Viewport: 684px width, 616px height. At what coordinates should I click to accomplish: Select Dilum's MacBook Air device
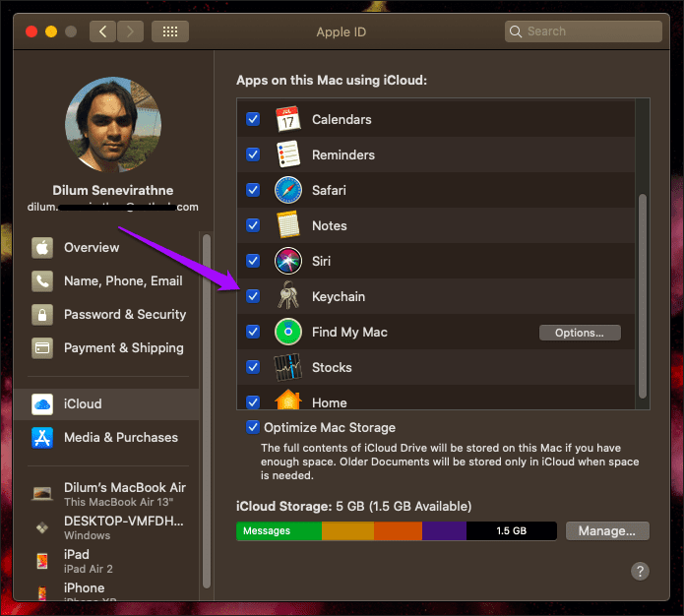point(107,494)
